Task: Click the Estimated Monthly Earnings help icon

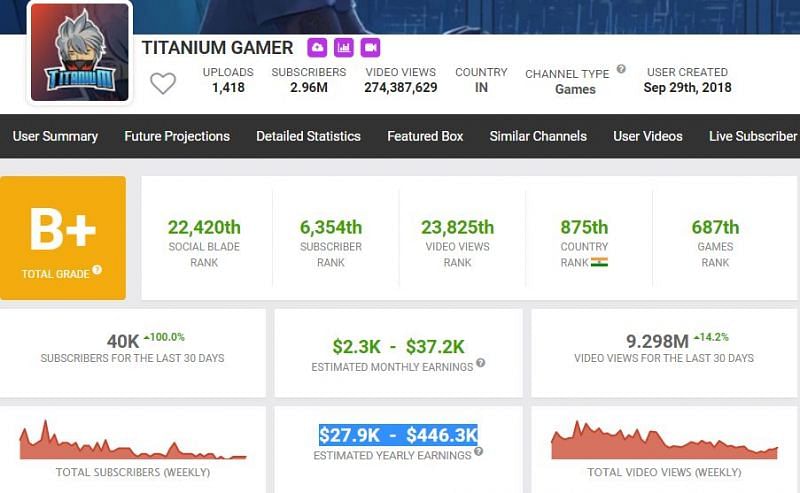Action: pyautogui.click(x=481, y=364)
